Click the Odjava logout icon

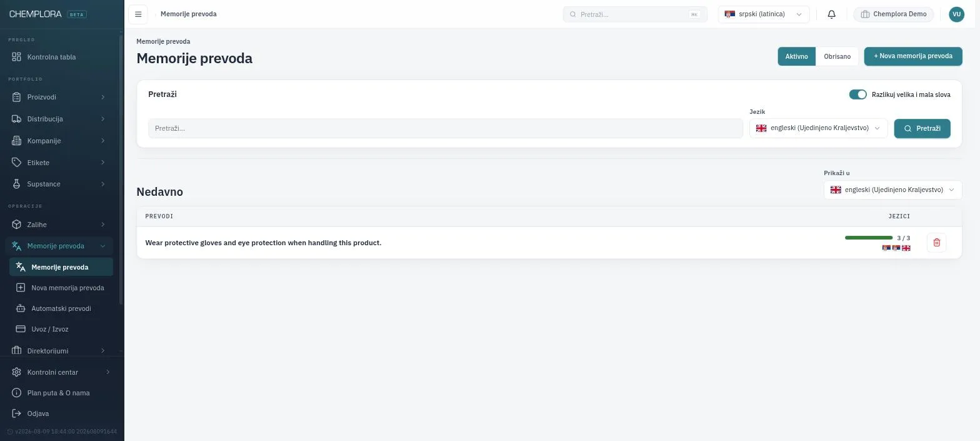17,413
